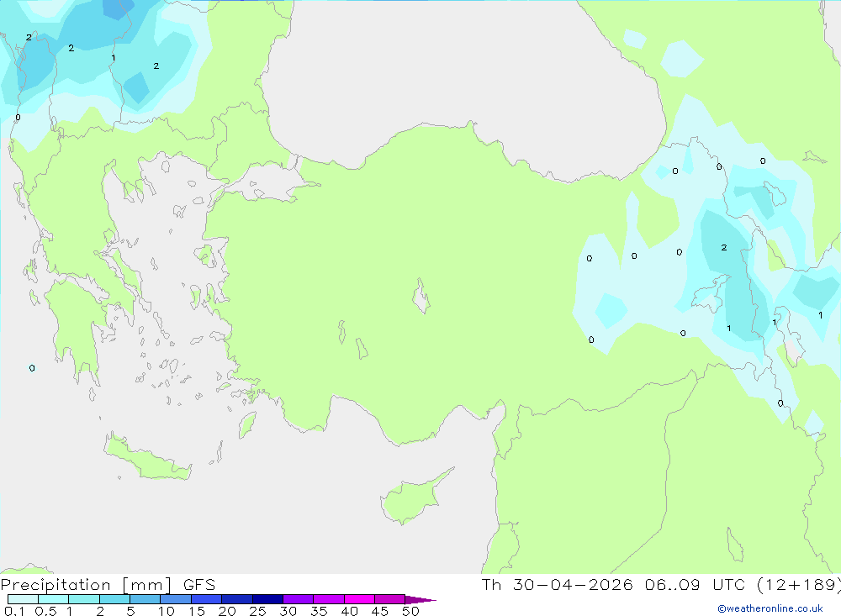Pick the 45–50 mm legend swatch
The image size is (841, 616).
click(x=390, y=599)
